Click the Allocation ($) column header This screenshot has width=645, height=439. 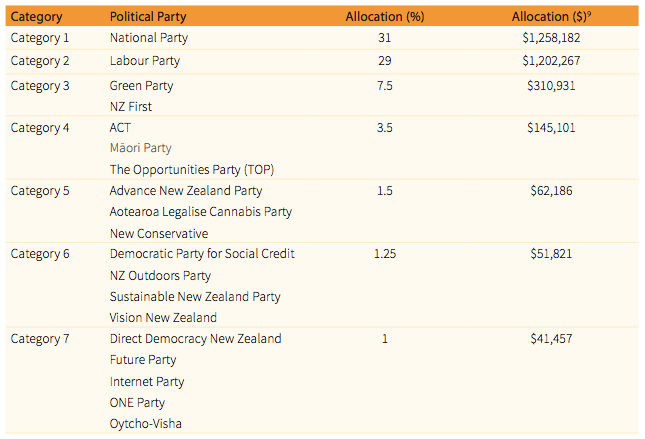(x=551, y=17)
